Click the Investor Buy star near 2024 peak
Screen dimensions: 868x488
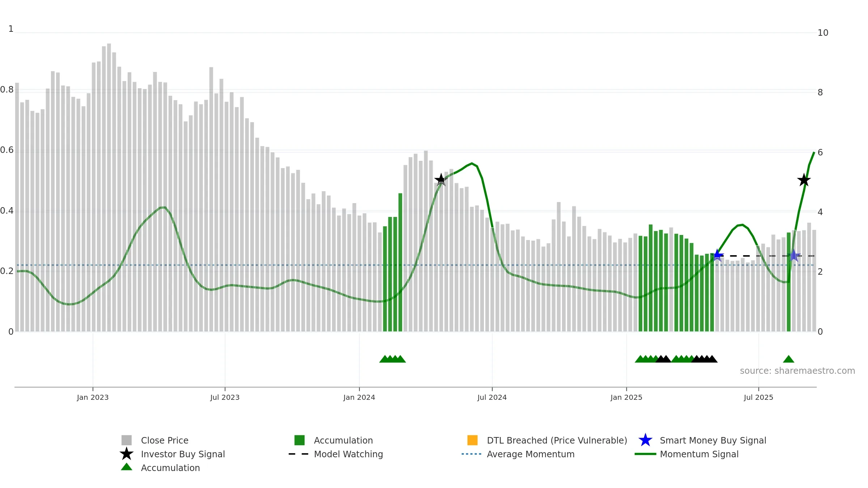[441, 180]
